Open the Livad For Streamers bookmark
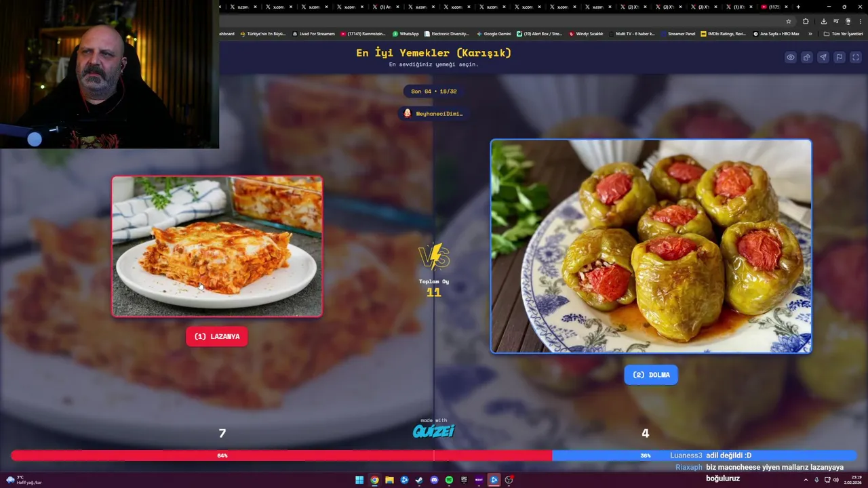 tap(313, 33)
